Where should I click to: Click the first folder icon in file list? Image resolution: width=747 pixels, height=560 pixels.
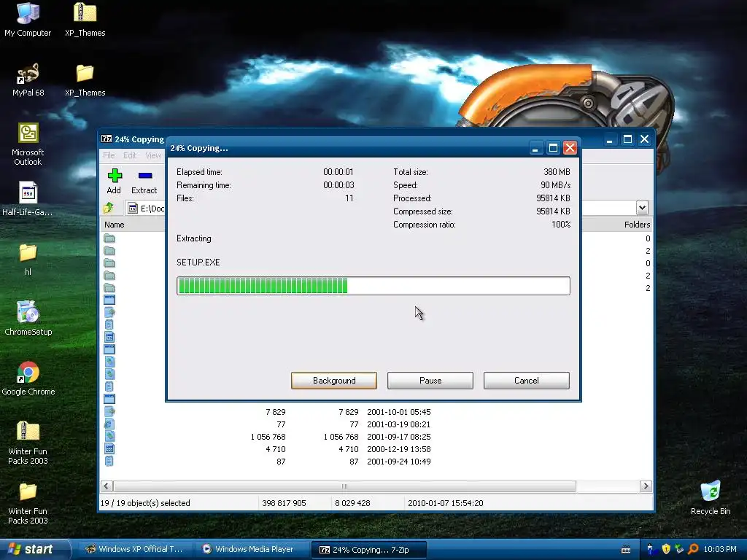point(109,238)
